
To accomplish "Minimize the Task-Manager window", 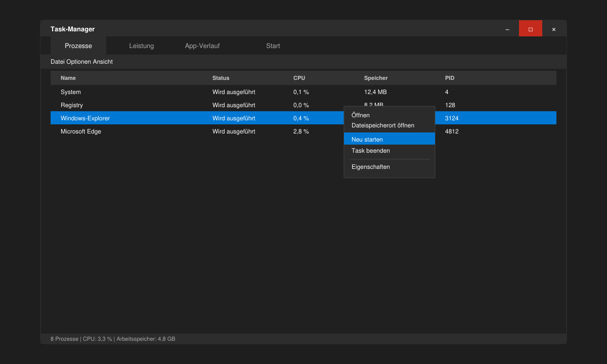I will [x=507, y=29].
